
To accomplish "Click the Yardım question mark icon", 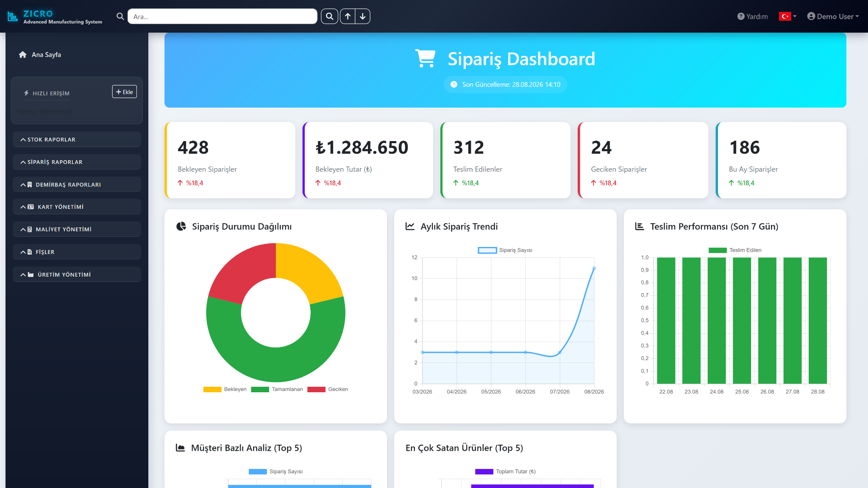I will pos(741,17).
